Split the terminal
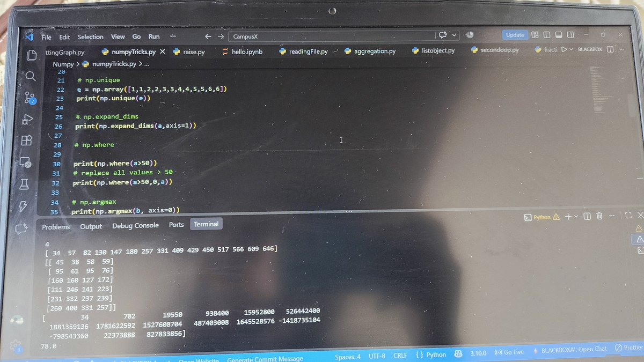 click(587, 216)
